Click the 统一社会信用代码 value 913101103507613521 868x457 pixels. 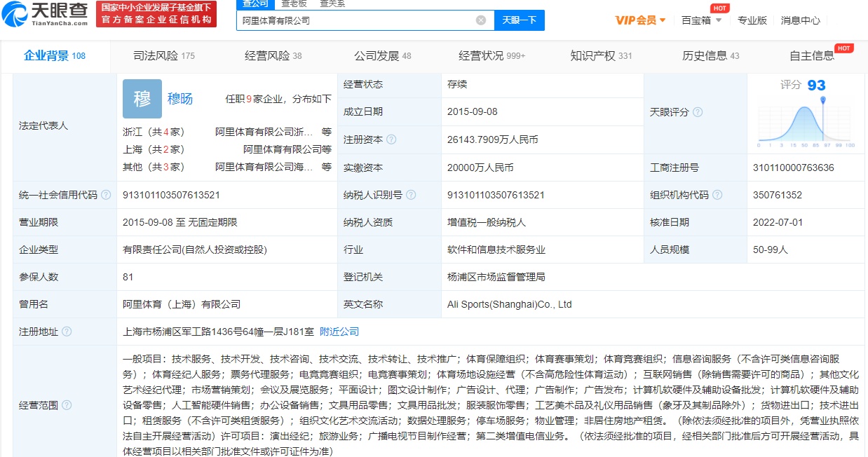(x=171, y=195)
